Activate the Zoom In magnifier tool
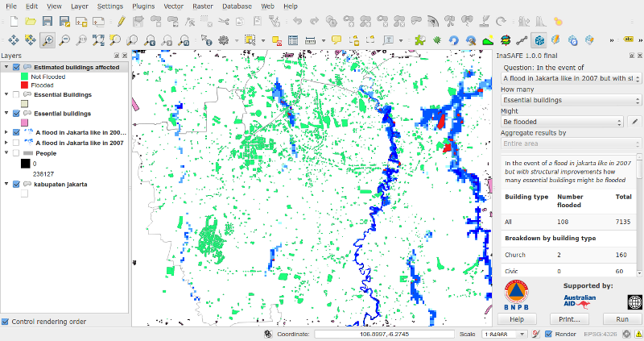This screenshot has width=644, height=341. pos(47,40)
